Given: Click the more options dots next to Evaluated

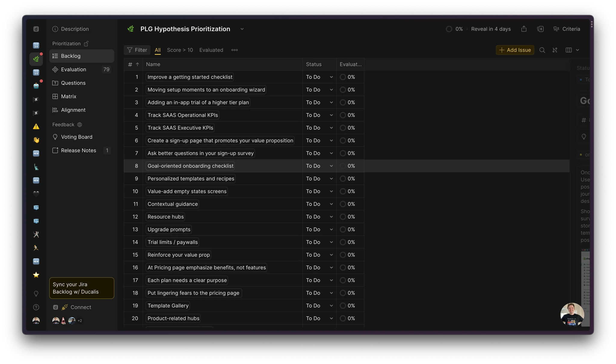Looking at the screenshot, I should 235,50.
